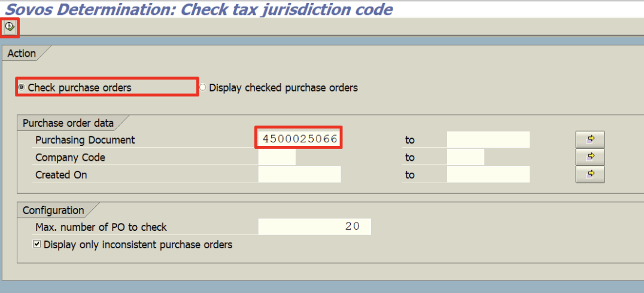Open multiple selection for Company Code

coord(590,157)
